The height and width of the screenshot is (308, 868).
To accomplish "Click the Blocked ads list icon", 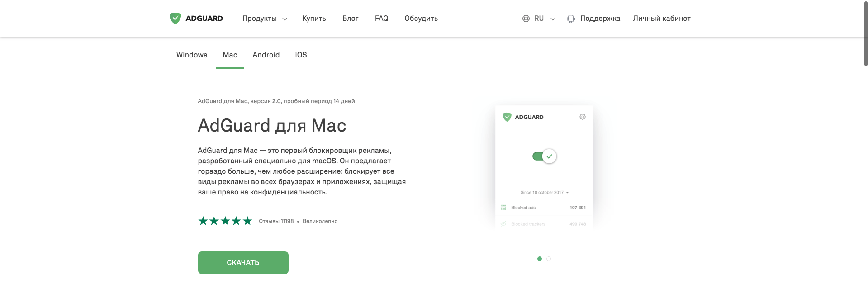I will click(503, 208).
